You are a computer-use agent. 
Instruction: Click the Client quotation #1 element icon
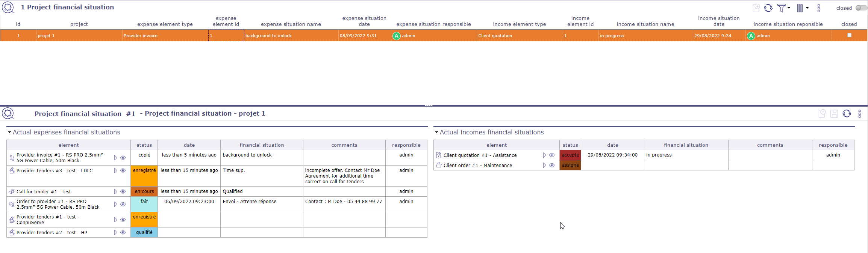438,155
